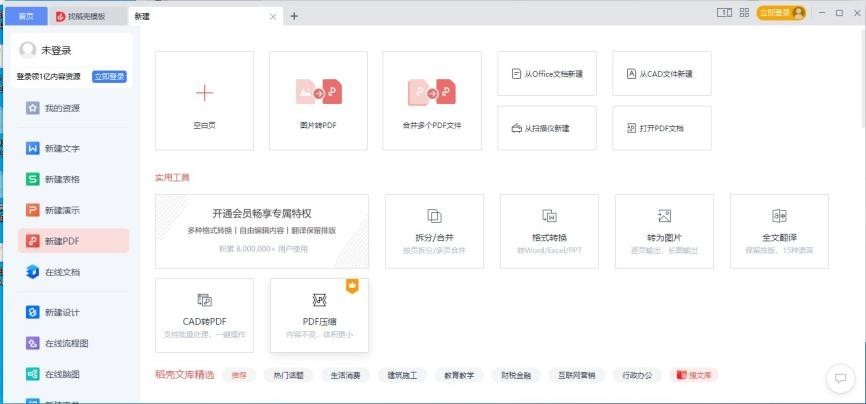Click the red PDF icon for 新建PDF

[33, 241]
